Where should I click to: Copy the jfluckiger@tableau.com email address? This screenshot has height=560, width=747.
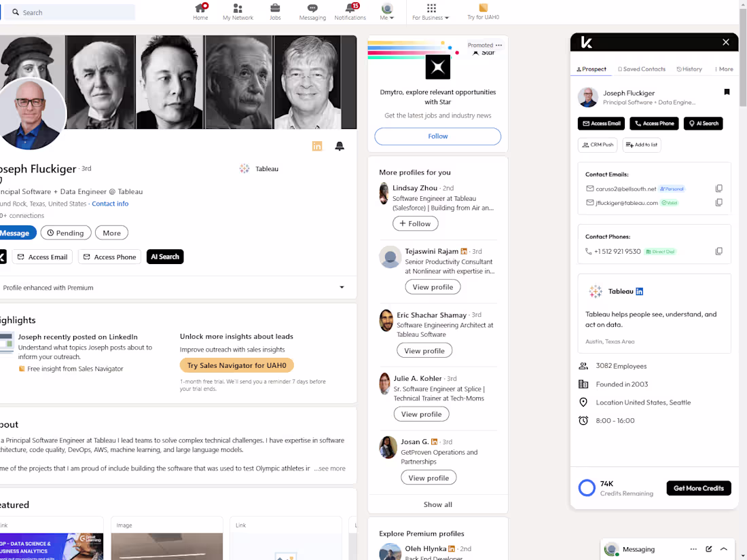click(x=718, y=202)
